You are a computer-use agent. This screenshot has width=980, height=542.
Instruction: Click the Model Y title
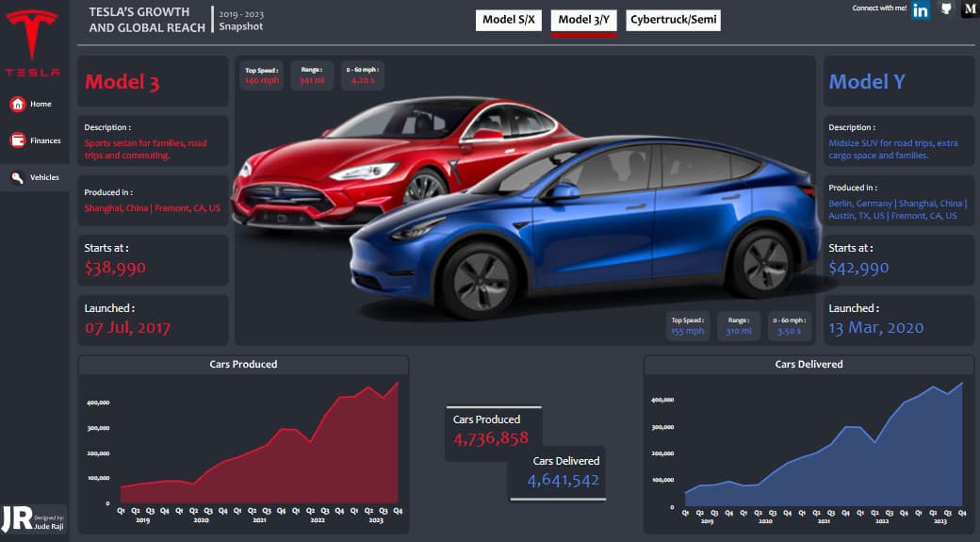point(867,82)
